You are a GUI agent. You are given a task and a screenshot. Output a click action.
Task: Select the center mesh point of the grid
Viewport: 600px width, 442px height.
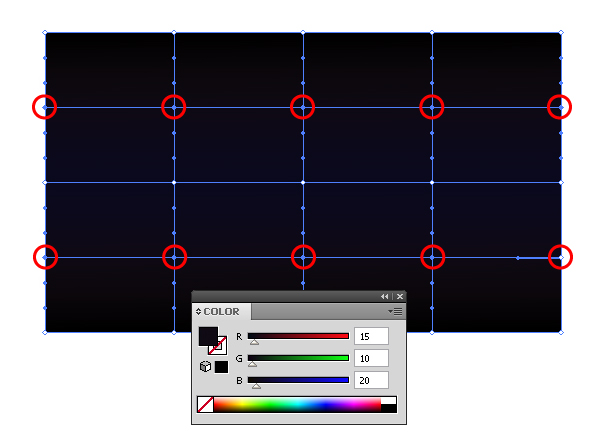tap(303, 183)
